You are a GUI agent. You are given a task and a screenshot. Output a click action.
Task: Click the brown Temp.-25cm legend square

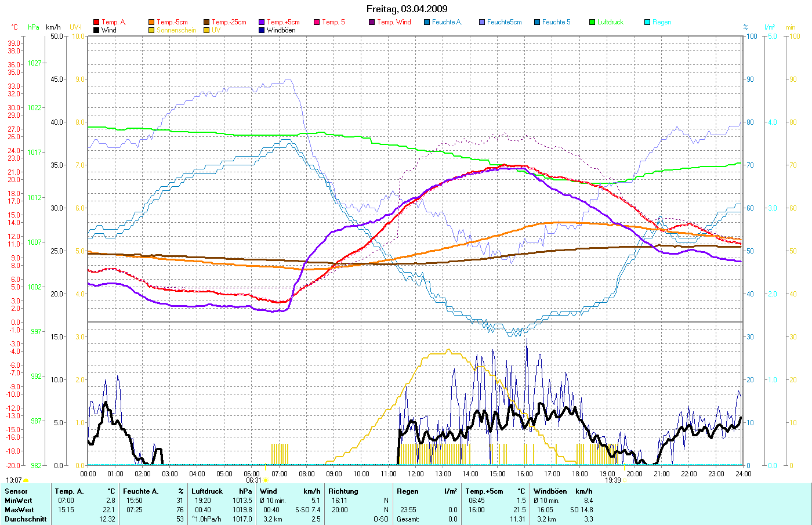[206, 22]
